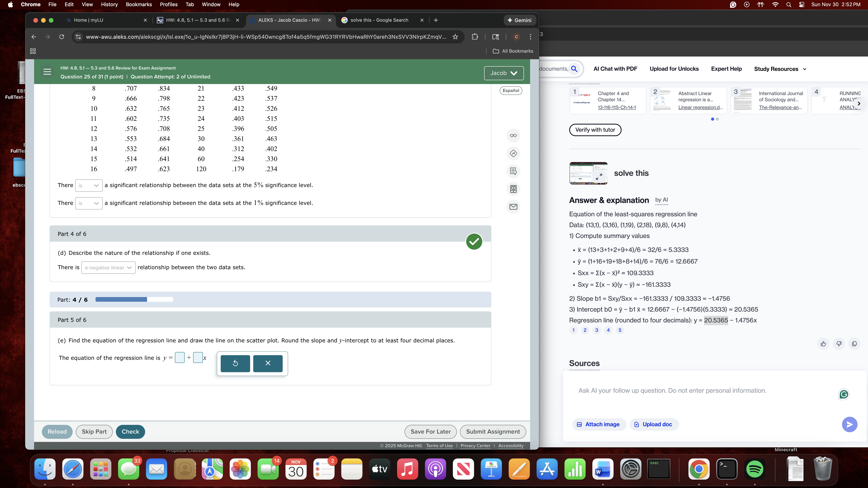
Task: Click the e-reader book icon in sidebar
Action: tap(513, 189)
